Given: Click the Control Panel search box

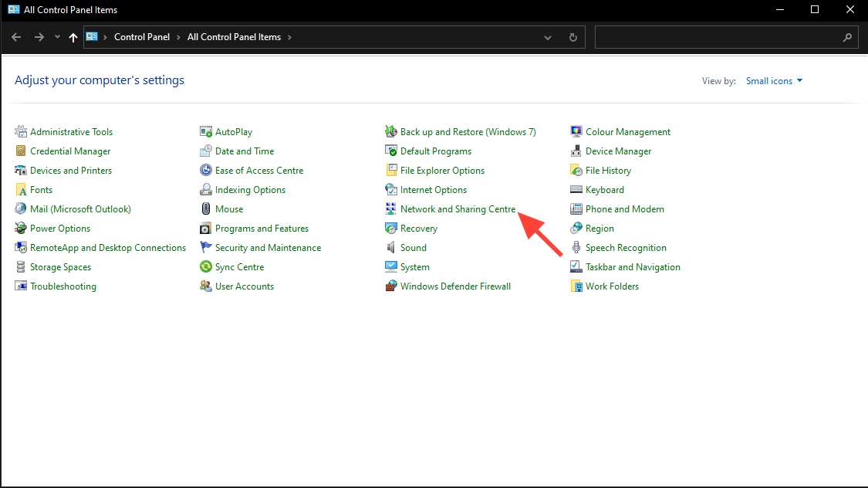Looking at the screenshot, I should (726, 37).
